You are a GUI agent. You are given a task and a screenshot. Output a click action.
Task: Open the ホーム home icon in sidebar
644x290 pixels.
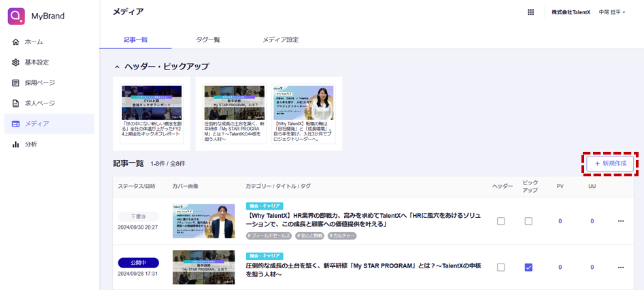pyautogui.click(x=16, y=42)
